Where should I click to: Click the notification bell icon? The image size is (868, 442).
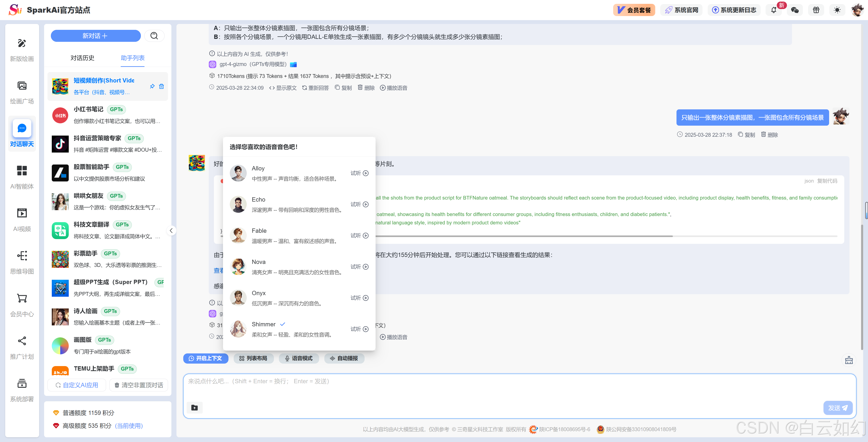point(773,10)
